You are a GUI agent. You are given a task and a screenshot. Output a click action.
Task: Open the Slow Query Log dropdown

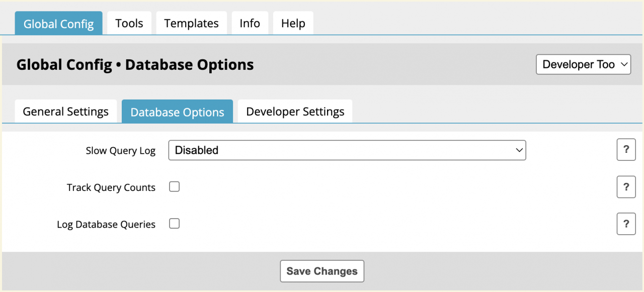[x=347, y=150]
